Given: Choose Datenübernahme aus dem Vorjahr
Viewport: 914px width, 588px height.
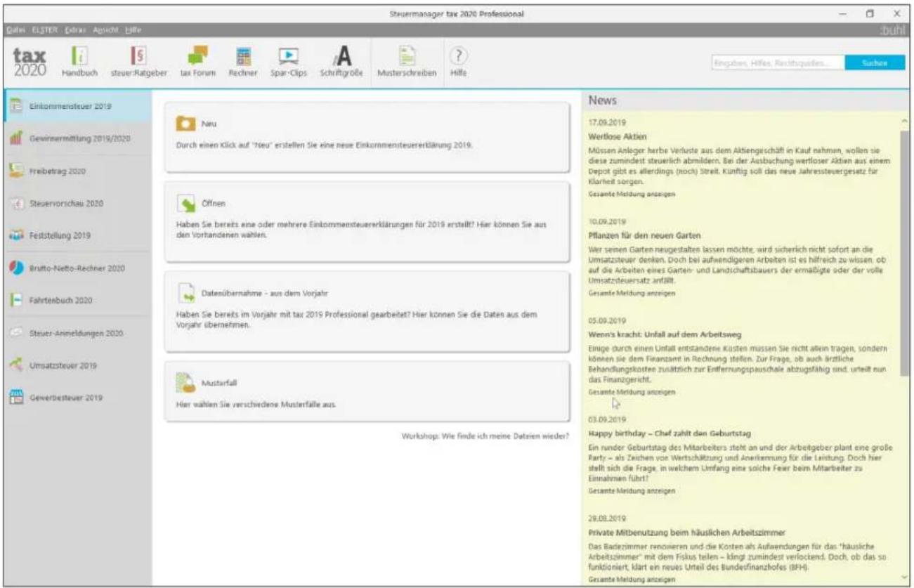Looking at the screenshot, I should (x=367, y=312).
